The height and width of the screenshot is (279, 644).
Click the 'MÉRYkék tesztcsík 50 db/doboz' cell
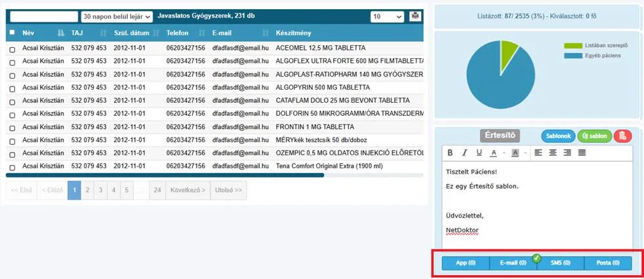(x=321, y=140)
